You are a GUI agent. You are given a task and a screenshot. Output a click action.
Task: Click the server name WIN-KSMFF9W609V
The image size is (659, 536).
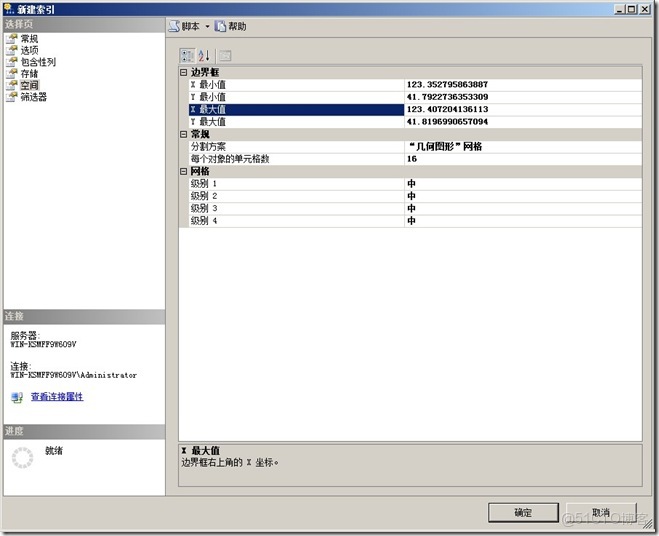pyautogui.click(x=43, y=344)
